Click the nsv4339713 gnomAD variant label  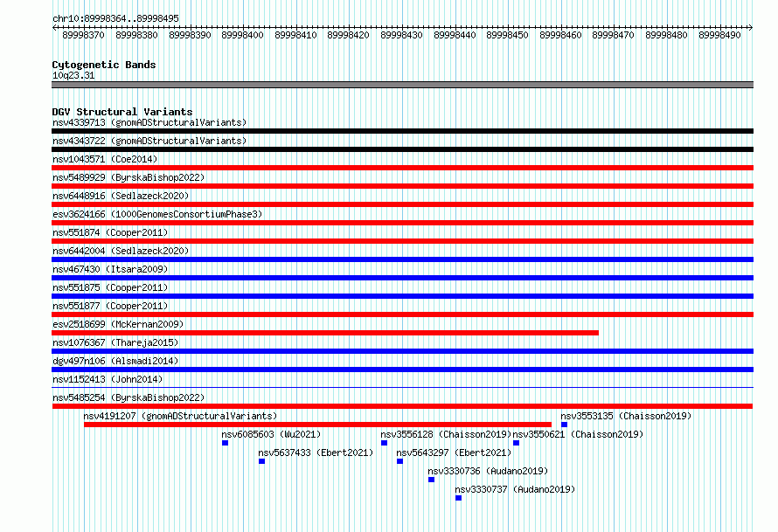tap(149, 122)
